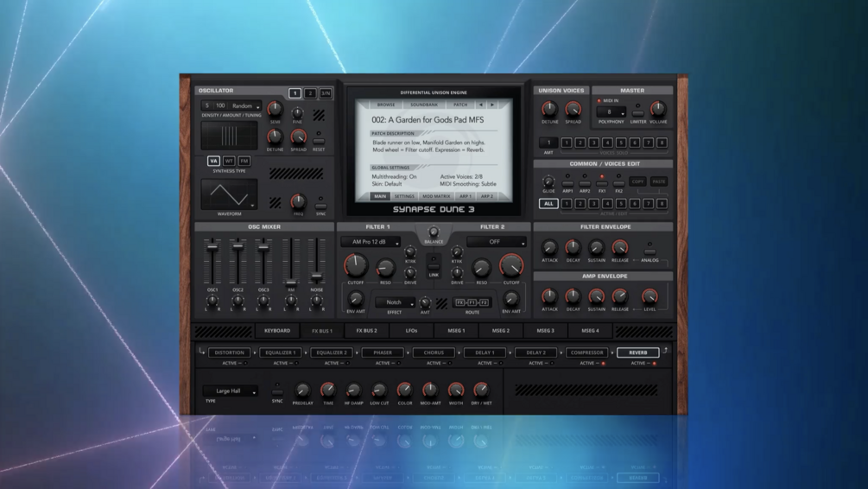
Task: Open the Random tuning dropdown
Action: pyautogui.click(x=246, y=105)
